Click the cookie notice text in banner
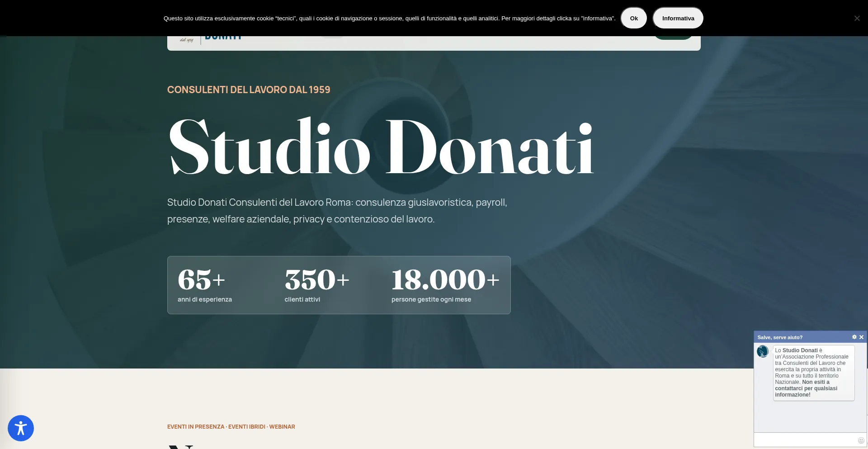Viewport: 868px width, 449px height. pyautogui.click(x=389, y=19)
